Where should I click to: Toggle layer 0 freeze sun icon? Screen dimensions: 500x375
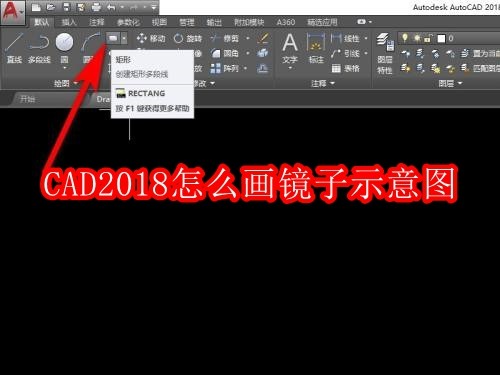(x=417, y=39)
